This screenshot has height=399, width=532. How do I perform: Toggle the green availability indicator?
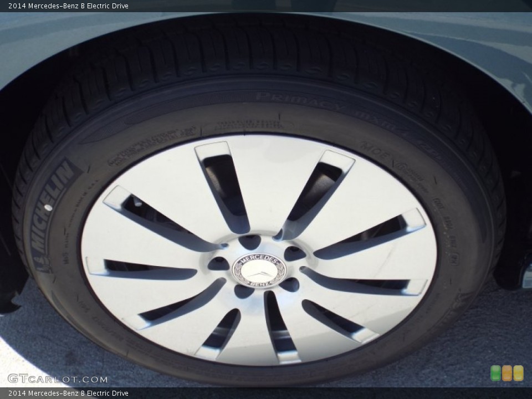[495, 372]
